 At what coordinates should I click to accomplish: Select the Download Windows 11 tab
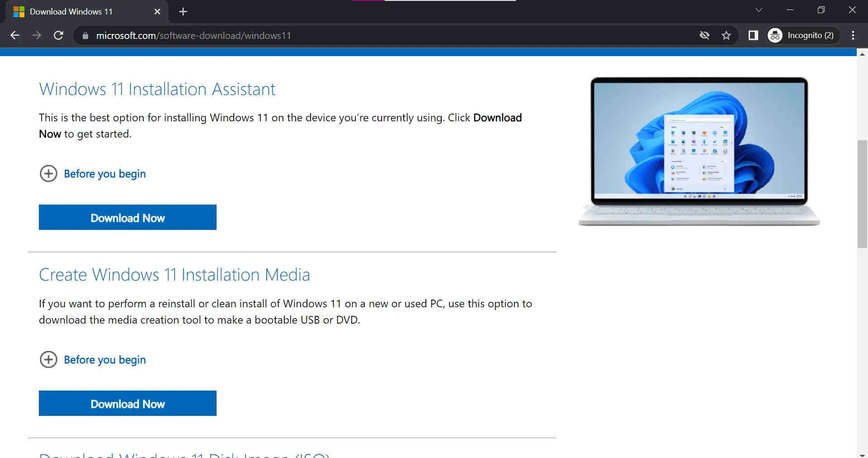pyautogui.click(x=86, y=12)
